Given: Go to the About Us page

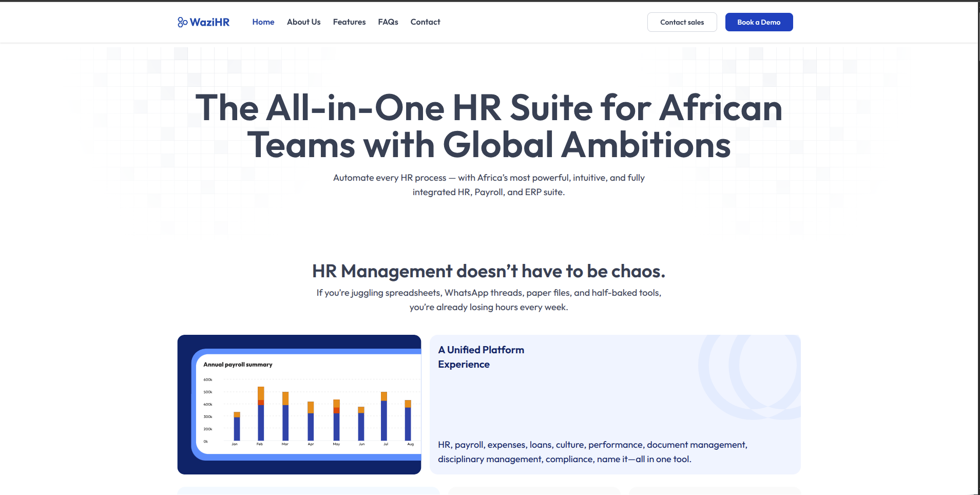Looking at the screenshot, I should click(303, 22).
